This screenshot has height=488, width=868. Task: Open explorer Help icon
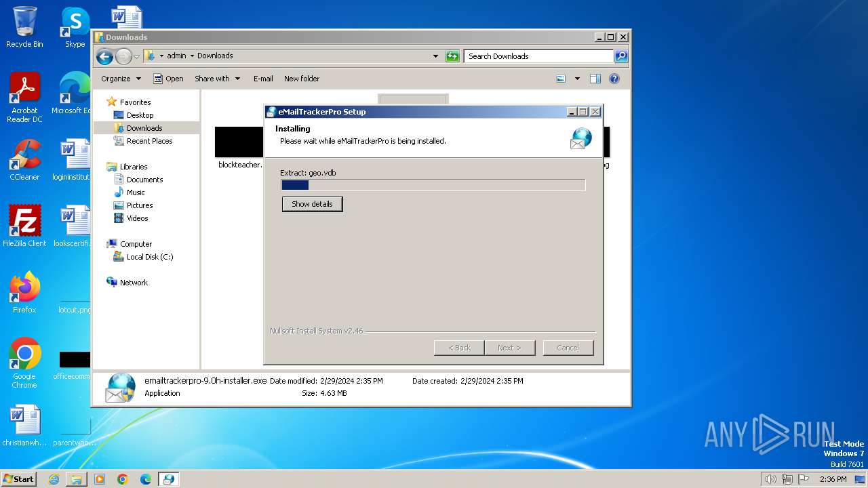tap(614, 79)
